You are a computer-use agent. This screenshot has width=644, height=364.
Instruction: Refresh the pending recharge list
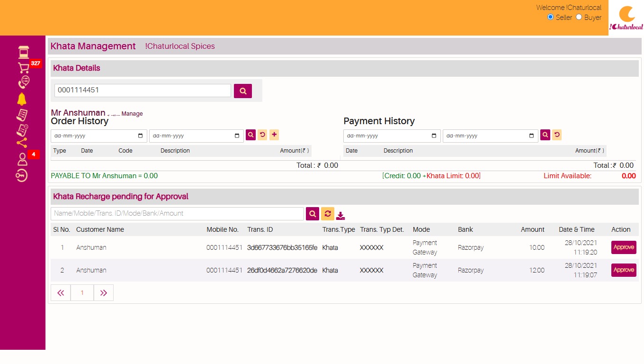[x=328, y=214]
